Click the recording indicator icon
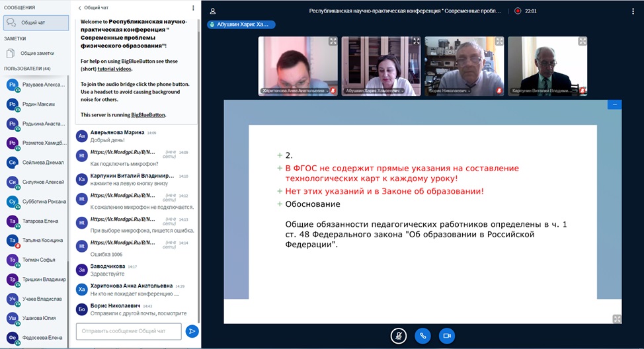This screenshot has height=349, width=644. (x=518, y=11)
